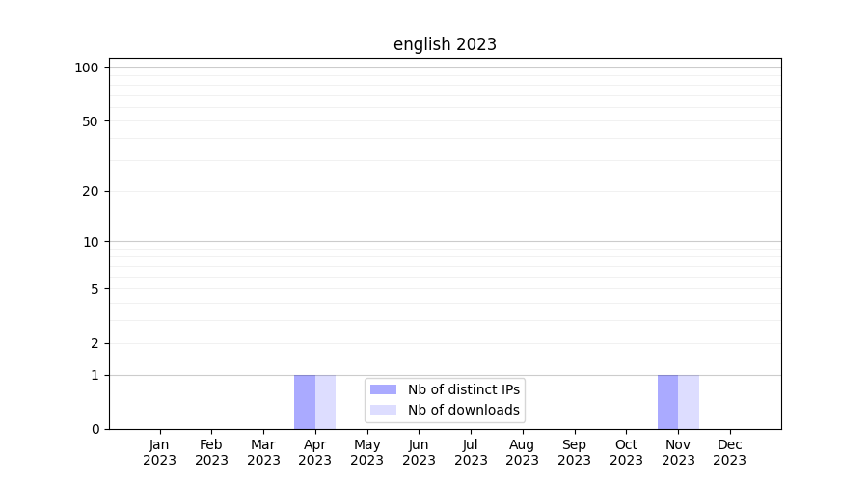Screen dimensions: 868x482
Task: Click the 'english 2023' chart title
Action: click(x=445, y=44)
